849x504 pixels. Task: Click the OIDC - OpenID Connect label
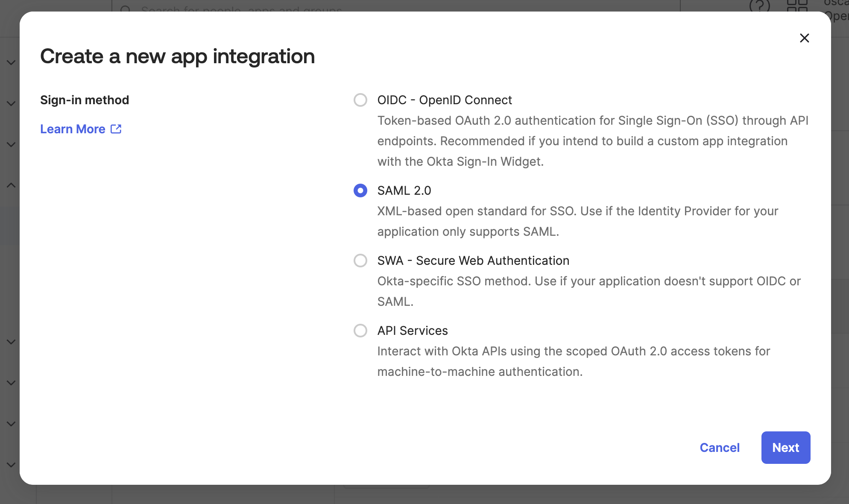pyautogui.click(x=444, y=100)
